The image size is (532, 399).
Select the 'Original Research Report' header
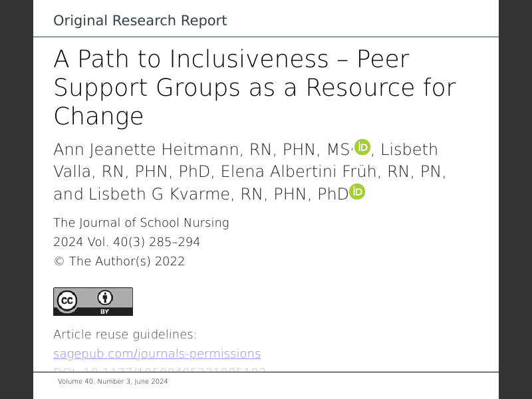coord(140,21)
